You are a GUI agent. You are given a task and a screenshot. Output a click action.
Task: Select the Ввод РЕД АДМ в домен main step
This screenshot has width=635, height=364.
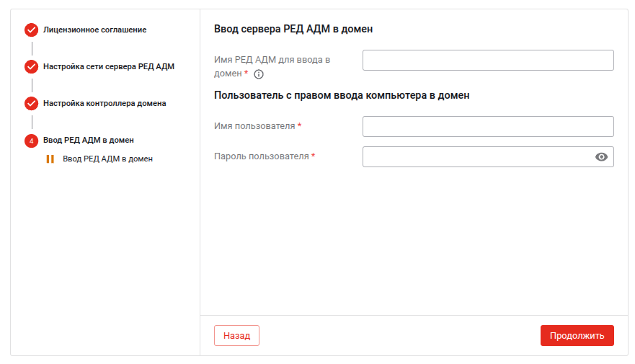pyautogui.click(x=88, y=141)
